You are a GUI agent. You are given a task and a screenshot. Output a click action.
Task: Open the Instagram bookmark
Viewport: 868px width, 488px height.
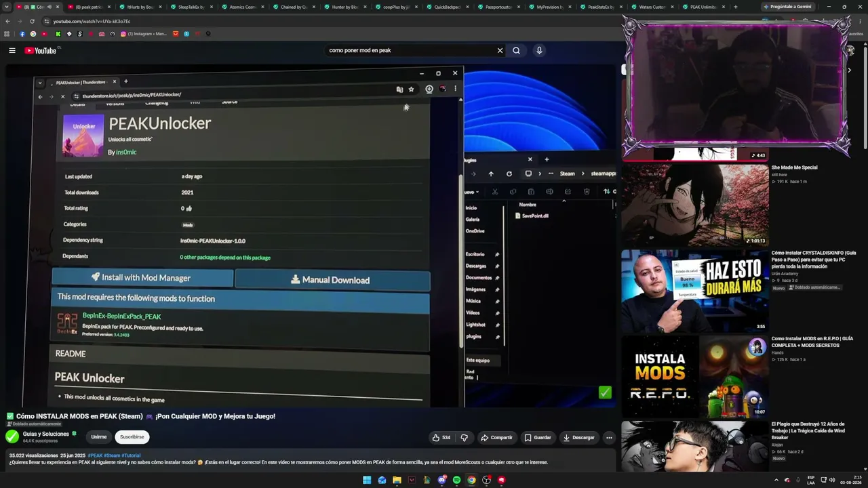coord(143,34)
